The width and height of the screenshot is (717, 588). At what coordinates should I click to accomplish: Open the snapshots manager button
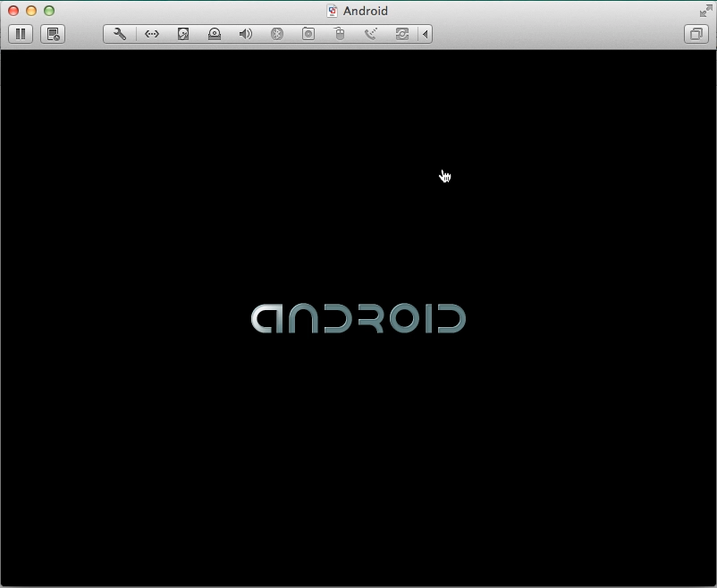(53, 34)
